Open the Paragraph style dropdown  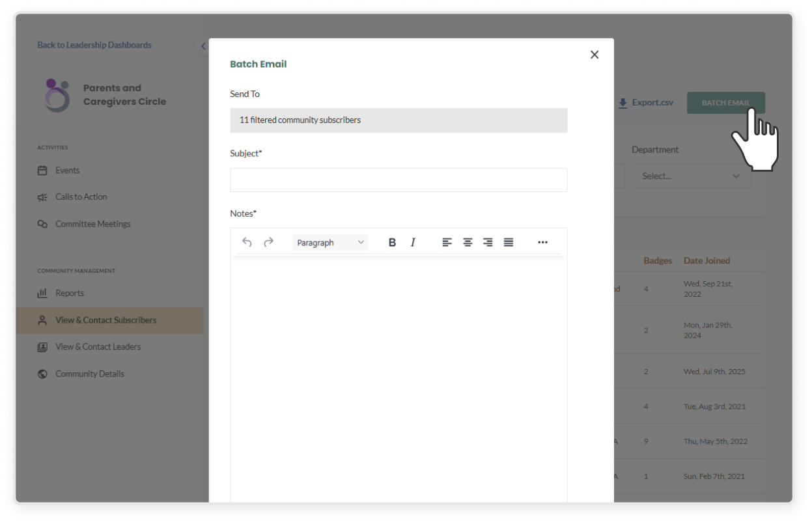click(330, 242)
